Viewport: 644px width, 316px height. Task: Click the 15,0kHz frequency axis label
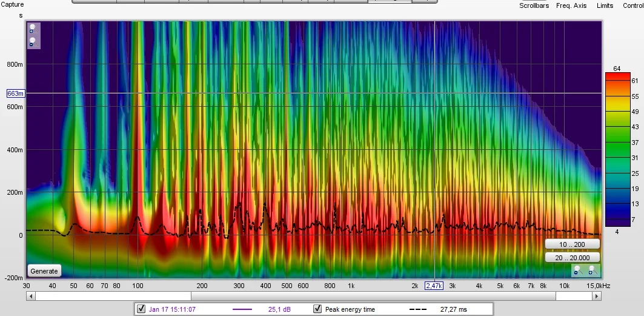pos(600,286)
